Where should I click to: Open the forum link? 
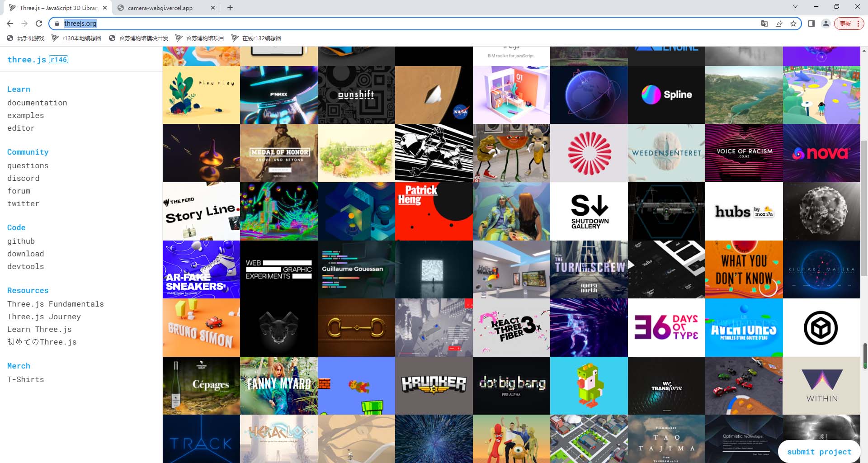click(19, 191)
